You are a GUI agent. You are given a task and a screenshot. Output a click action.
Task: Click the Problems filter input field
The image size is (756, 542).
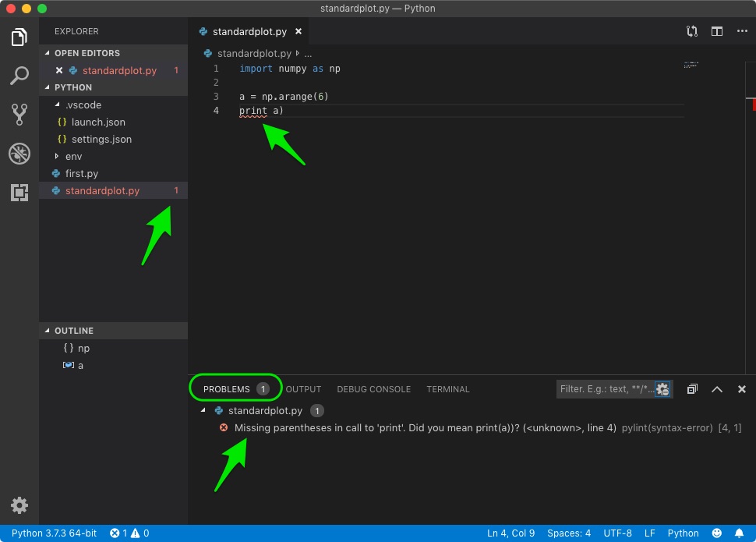(x=608, y=388)
